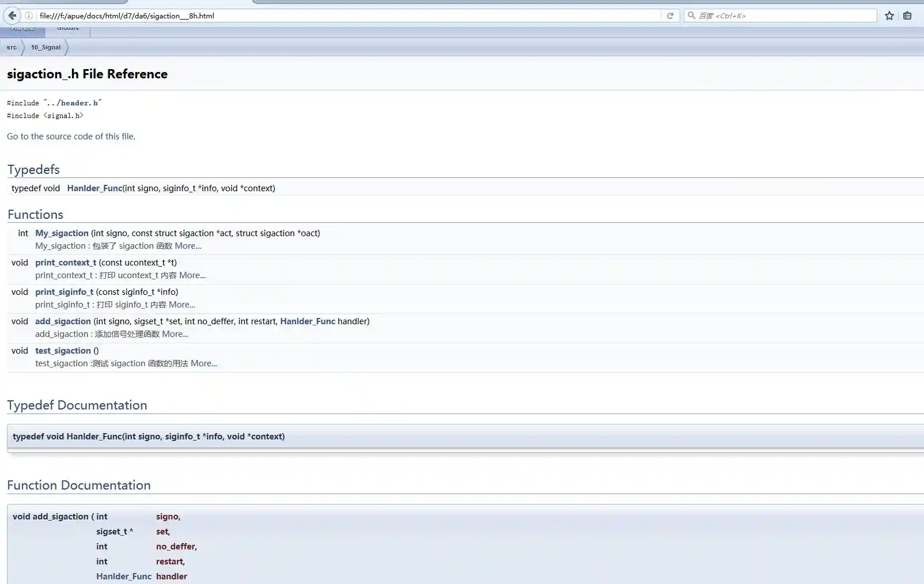The height and width of the screenshot is (584, 924).
Task: Open the src breadcrumb folder
Action: coord(12,47)
